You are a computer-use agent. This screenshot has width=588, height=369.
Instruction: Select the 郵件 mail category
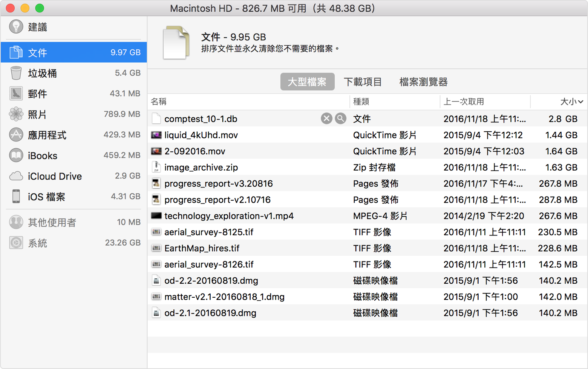(37, 94)
